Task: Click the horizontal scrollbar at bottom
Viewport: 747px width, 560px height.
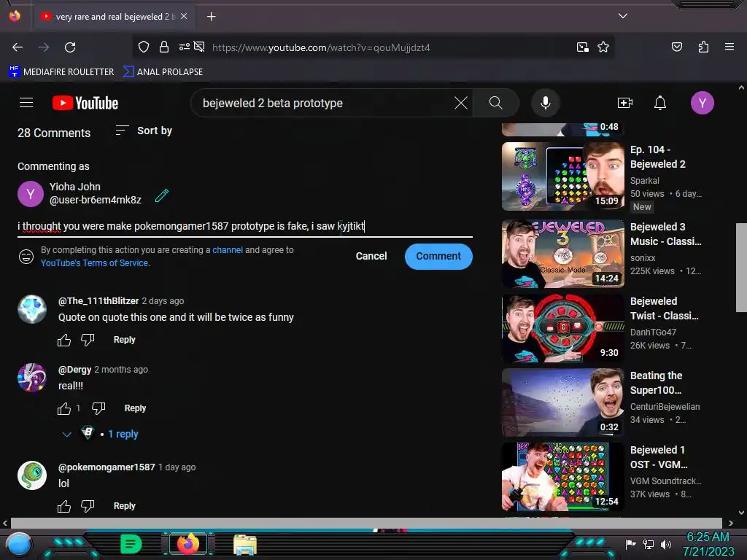Action: [x=366, y=523]
